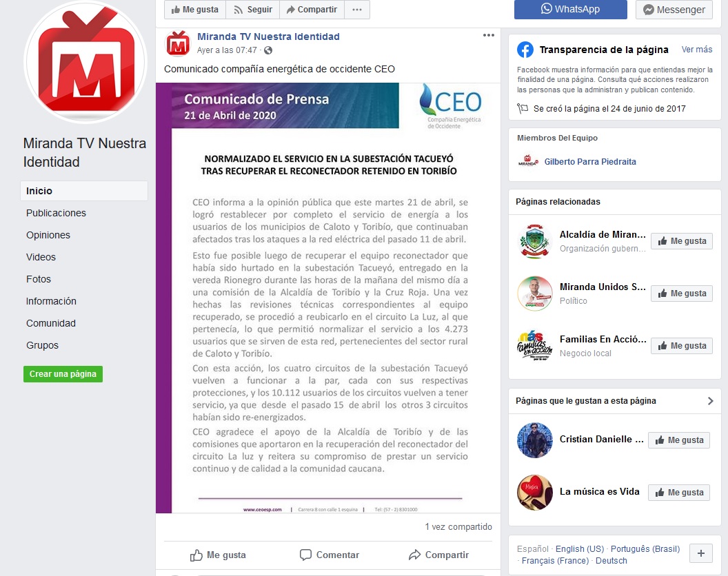Click the page actions ellipsis button
The width and height of the screenshot is (728, 576).
tap(357, 9)
